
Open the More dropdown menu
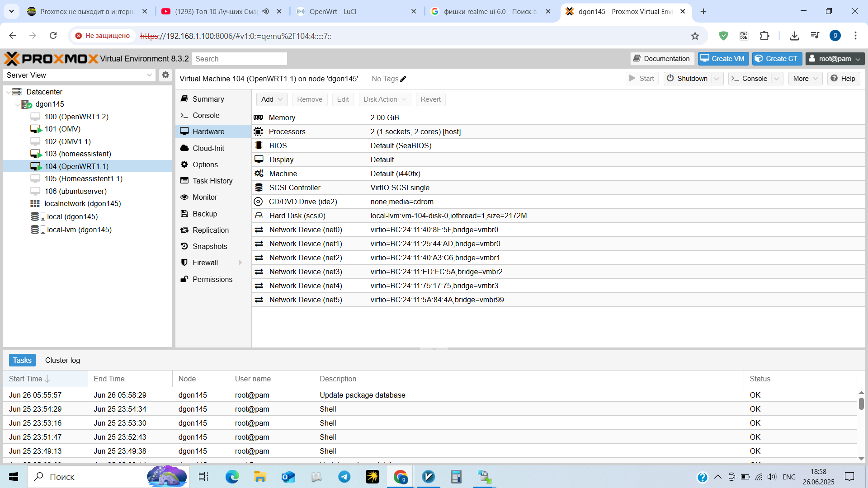pos(806,79)
